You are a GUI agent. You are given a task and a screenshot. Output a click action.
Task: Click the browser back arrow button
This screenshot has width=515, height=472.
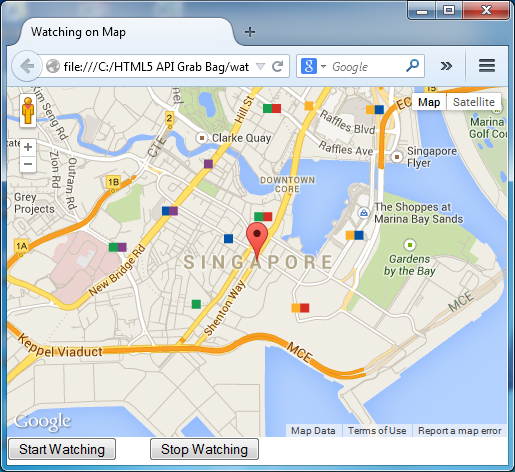click(x=27, y=66)
